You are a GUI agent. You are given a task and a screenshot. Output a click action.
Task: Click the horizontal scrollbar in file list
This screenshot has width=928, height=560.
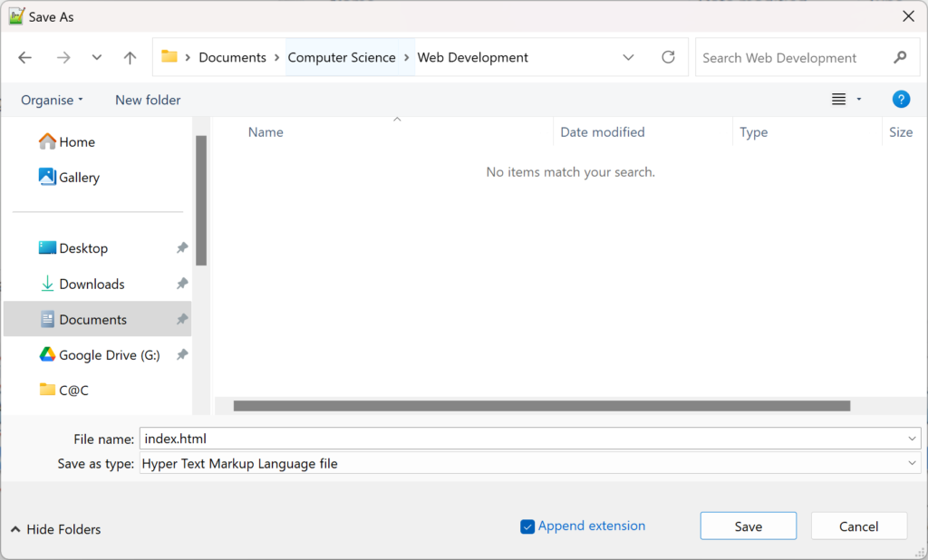541,406
